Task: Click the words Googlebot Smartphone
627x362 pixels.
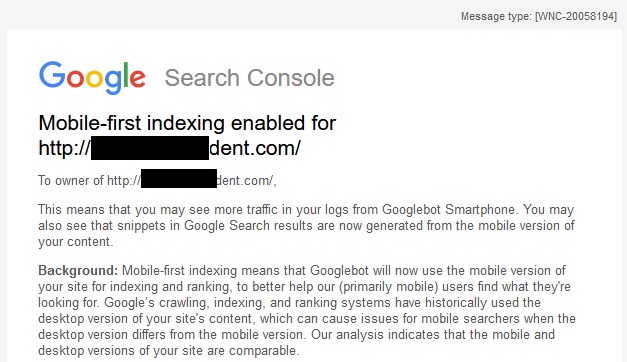Action: coord(449,210)
